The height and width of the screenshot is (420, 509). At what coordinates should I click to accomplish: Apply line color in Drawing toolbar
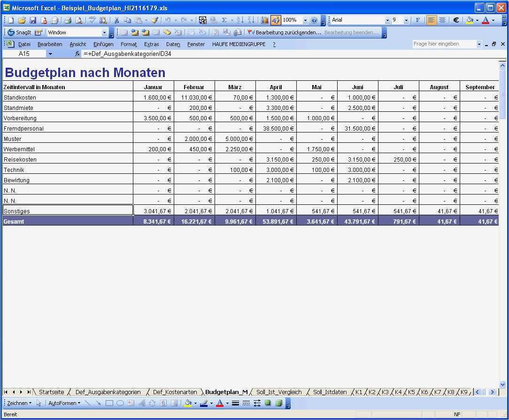203,403
